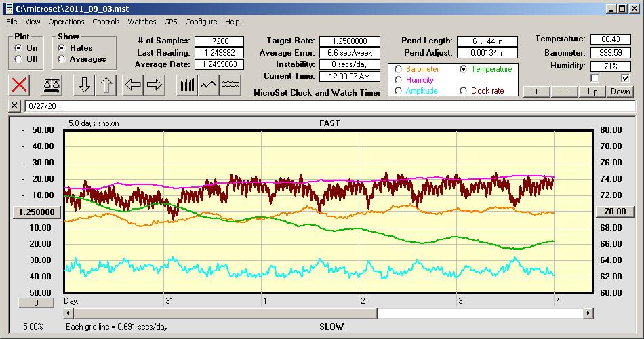The height and width of the screenshot is (339, 644).
Task: Click the horizontal scrollbar thumb
Action: 225,313
